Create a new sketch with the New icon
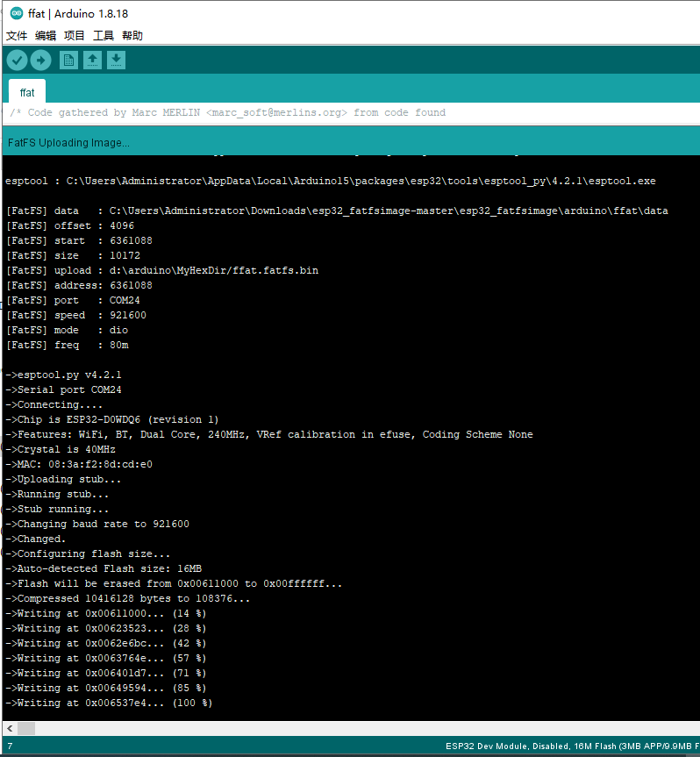 (x=68, y=61)
